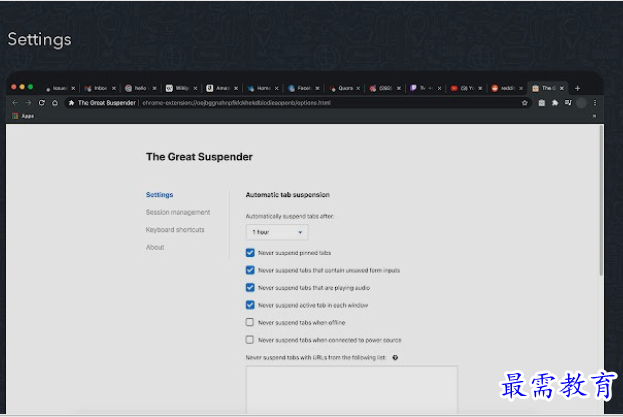Uncheck Never suspend active tab in each window
This screenshot has width=623, height=417.
(x=250, y=305)
